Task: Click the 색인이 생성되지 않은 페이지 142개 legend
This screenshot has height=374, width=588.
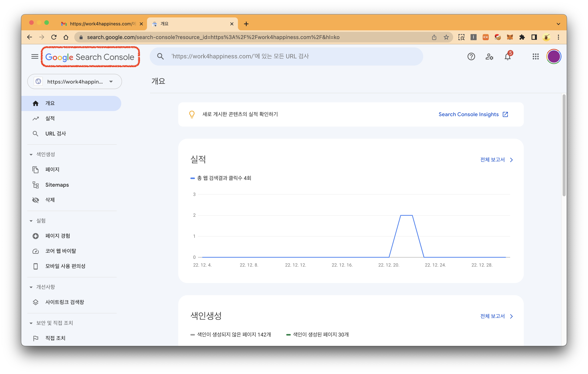Action: pyautogui.click(x=231, y=335)
